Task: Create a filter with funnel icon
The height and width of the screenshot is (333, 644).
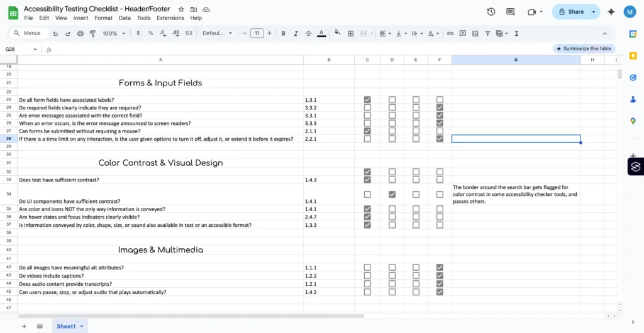Action: pyautogui.click(x=487, y=34)
